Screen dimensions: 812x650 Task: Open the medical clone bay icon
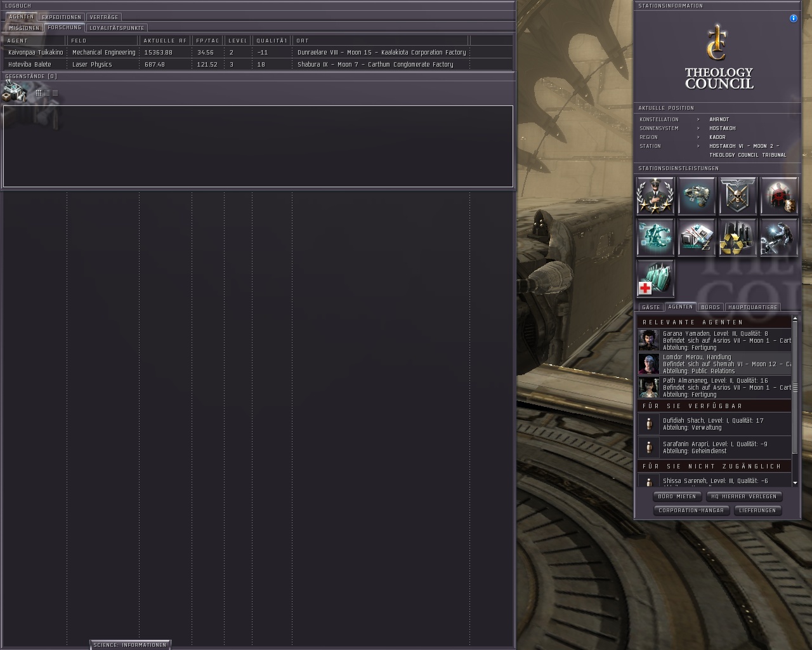[655, 279]
